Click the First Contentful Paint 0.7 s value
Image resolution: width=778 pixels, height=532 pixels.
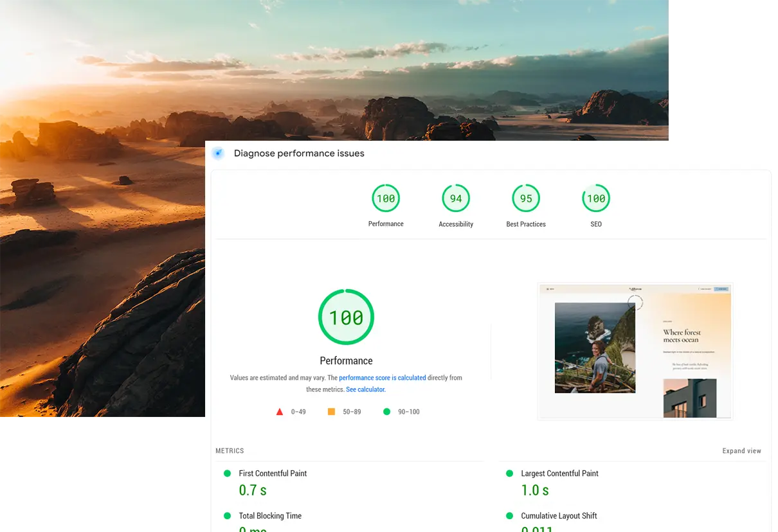pyautogui.click(x=253, y=490)
